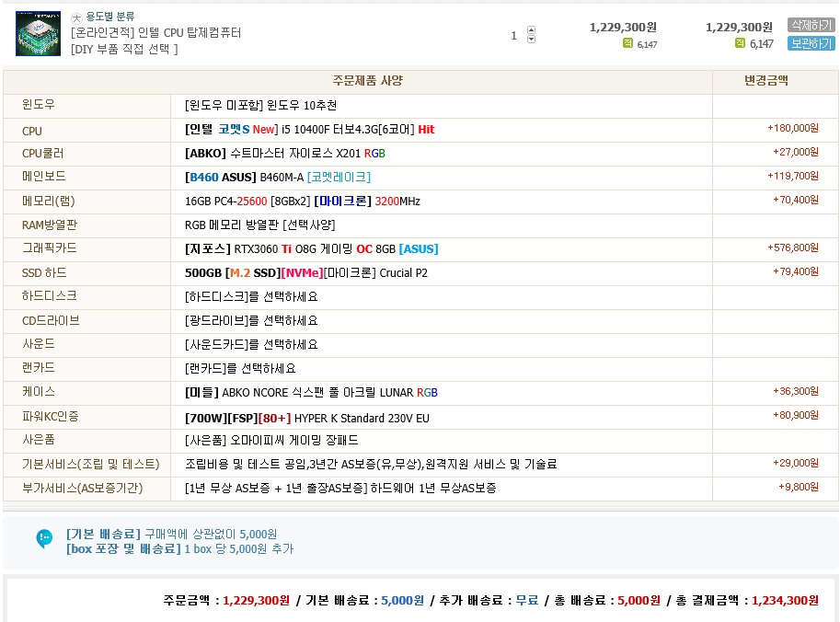Click the 추가 배송료 무료 text
Viewport: 840px width, 622px height.
[489, 601]
